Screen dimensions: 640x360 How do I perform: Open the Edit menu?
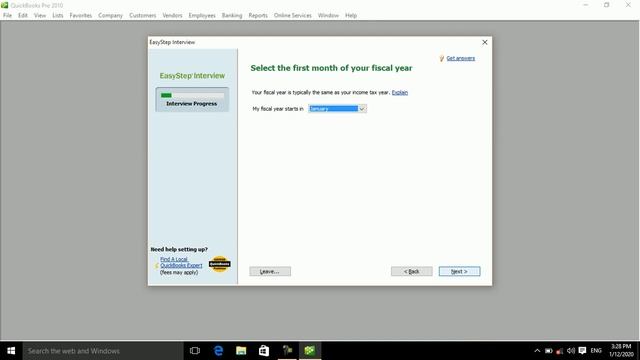pyautogui.click(x=22, y=16)
